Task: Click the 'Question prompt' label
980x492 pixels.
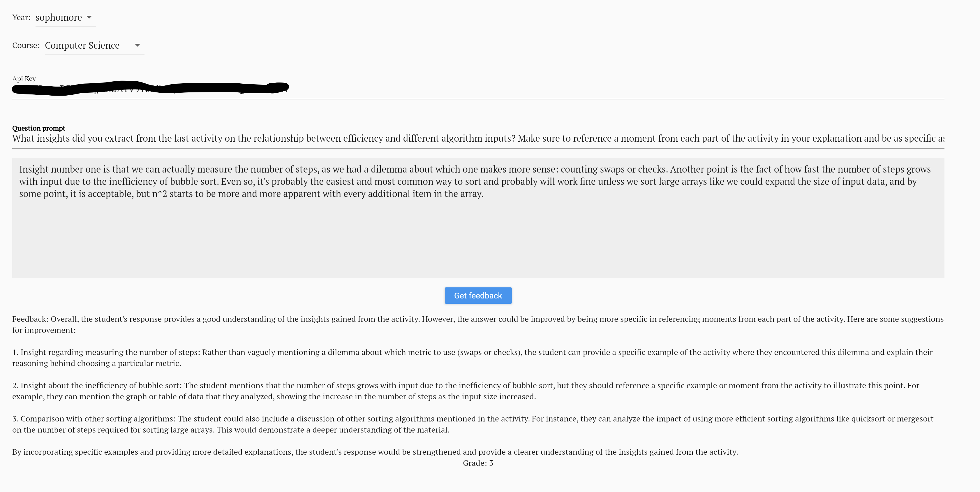Action: click(39, 128)
